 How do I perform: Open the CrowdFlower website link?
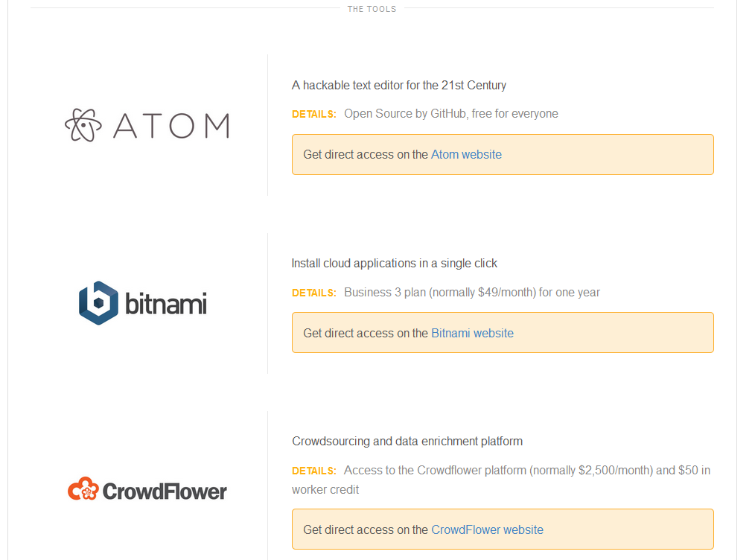[487, 529]
